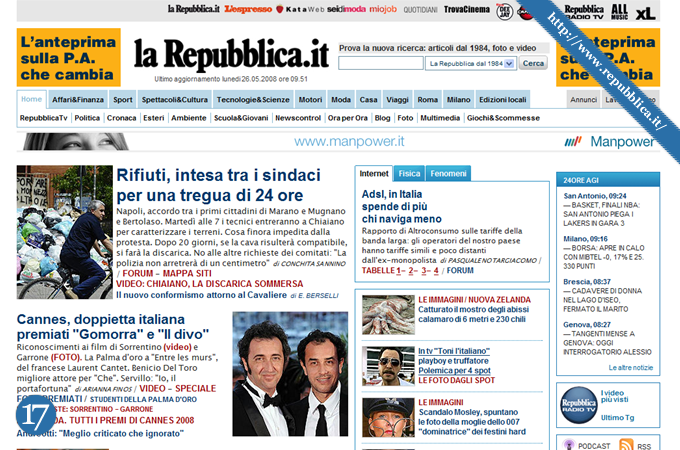The image size is (680, 450).
Task: Open the Milano tab
Action: tap(458, 100)
